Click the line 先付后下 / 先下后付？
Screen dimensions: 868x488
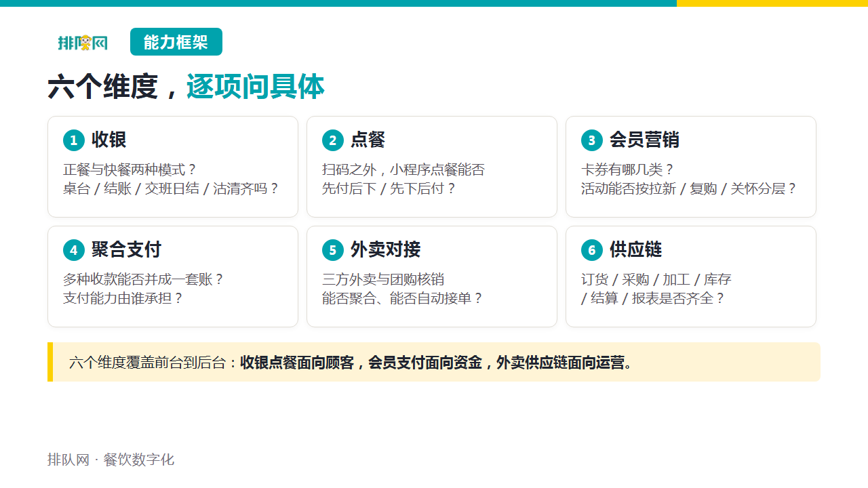pyautogui.click(x=390, y=188)
